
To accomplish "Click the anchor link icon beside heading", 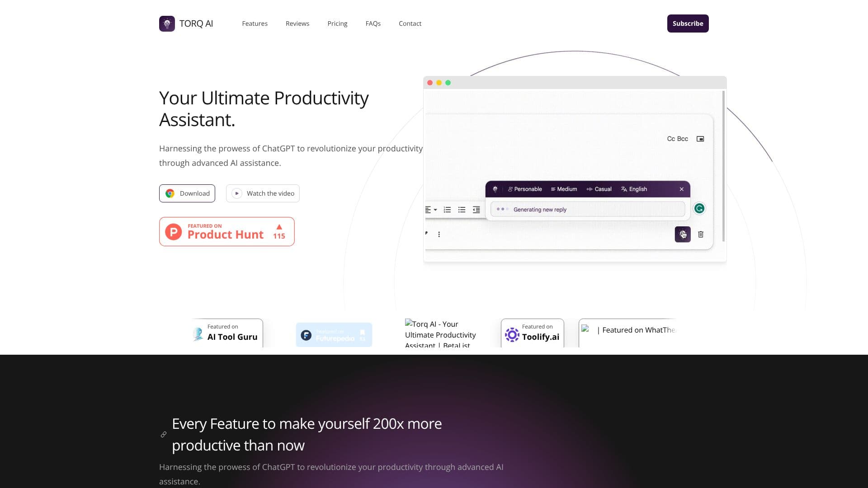I will click(x=164, y=434).
